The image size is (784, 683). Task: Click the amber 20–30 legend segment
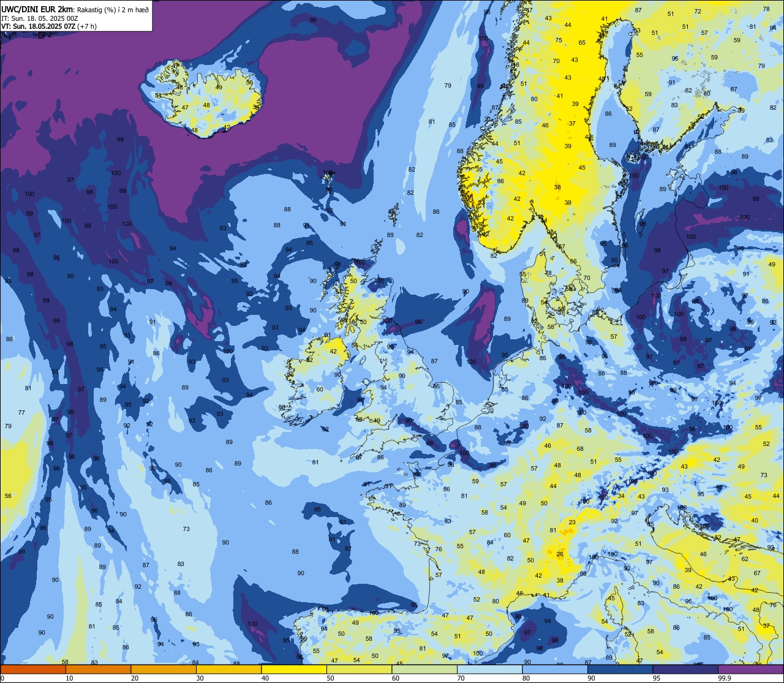(x=164, y=669)
